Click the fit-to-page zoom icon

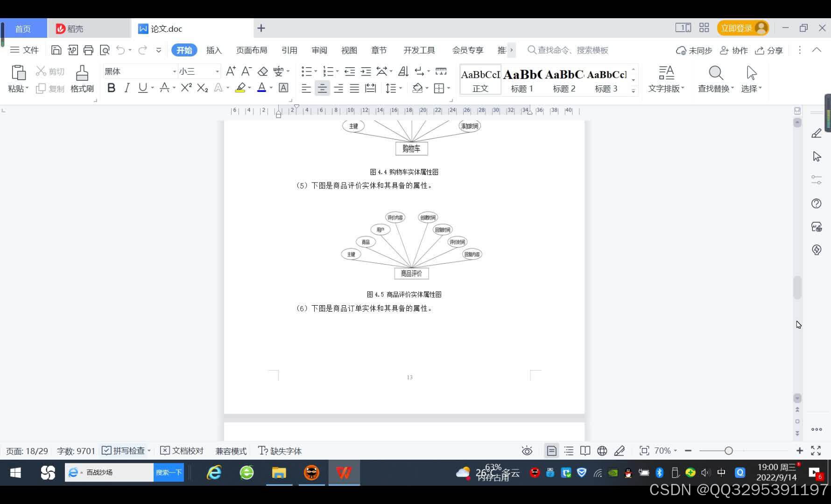[644, 451]
